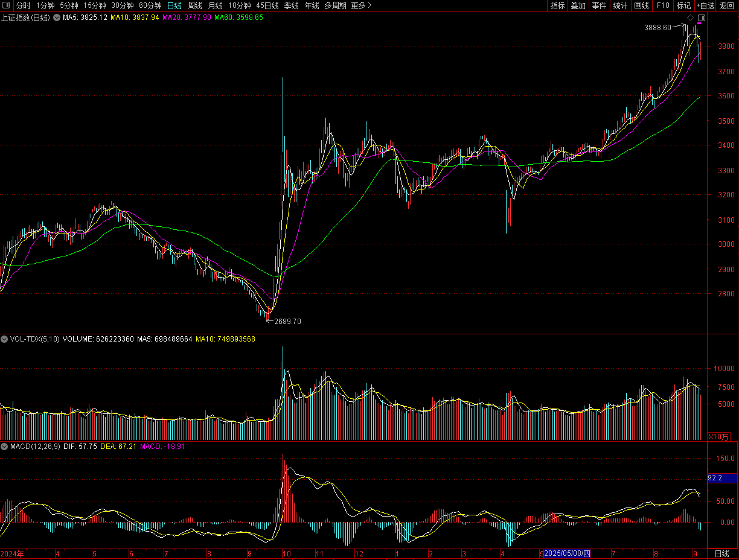739x560 pixels.
Task: Add index to watchlist with +自选
Action: pos(705,5)
